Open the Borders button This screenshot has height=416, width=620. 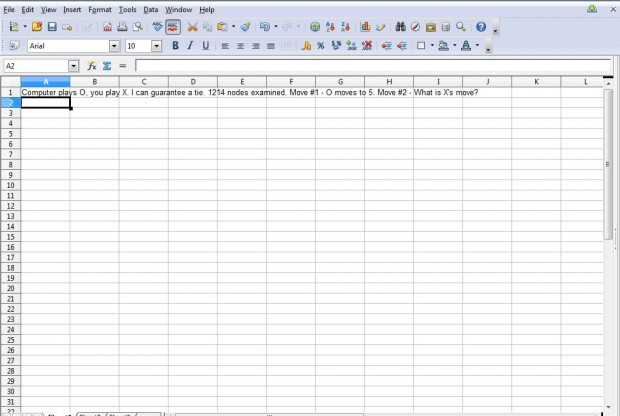[421, 46]
